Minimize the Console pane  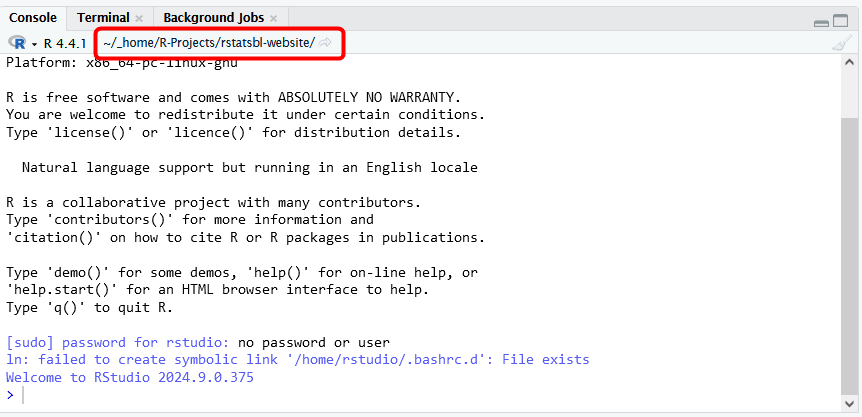pyautogui.click(x=822, y=20)
